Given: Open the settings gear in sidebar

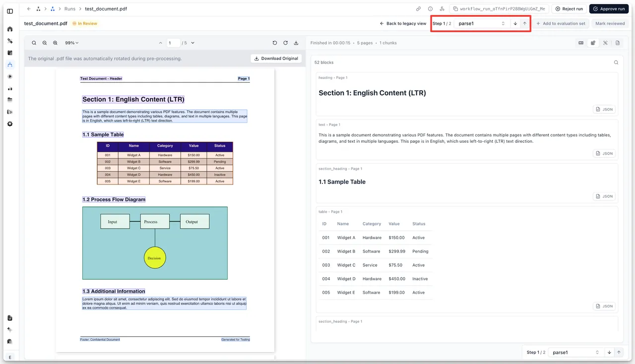Looking at the screenshot, I should (10, 124).
